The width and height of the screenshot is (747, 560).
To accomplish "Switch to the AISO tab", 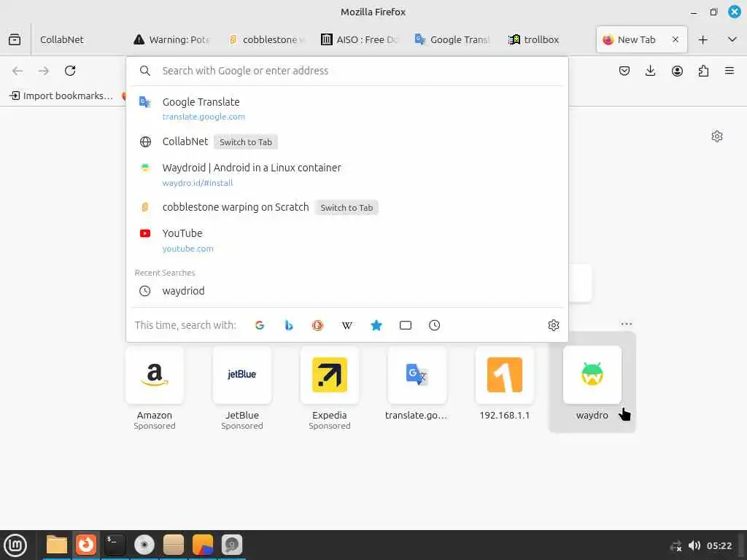I will 360,39.
